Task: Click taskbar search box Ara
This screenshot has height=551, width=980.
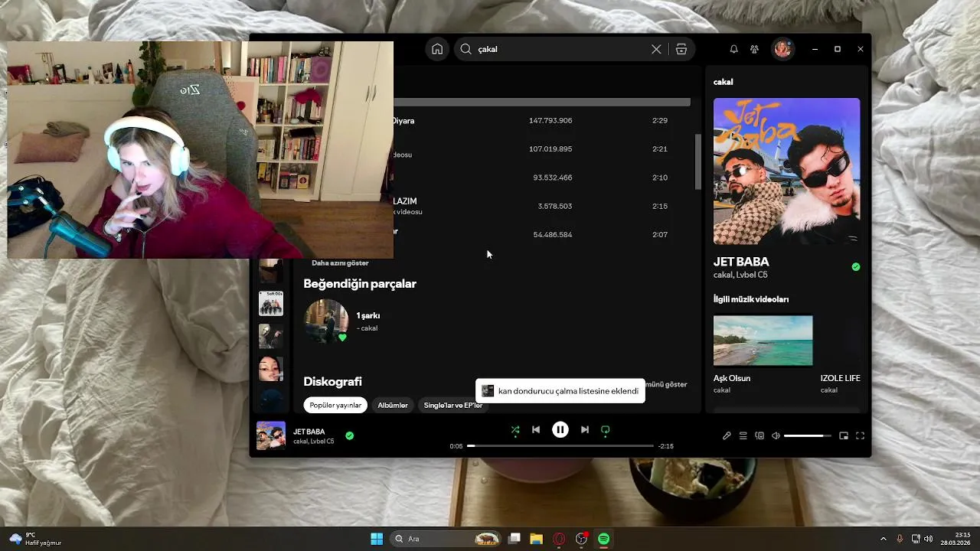Action: (x=445, y=539)
